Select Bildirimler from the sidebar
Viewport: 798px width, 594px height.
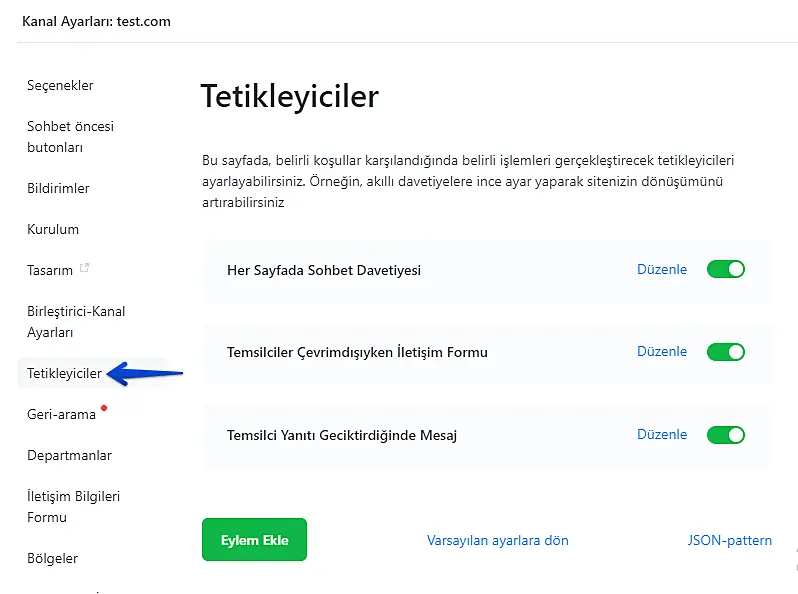(x=58, y=188)
